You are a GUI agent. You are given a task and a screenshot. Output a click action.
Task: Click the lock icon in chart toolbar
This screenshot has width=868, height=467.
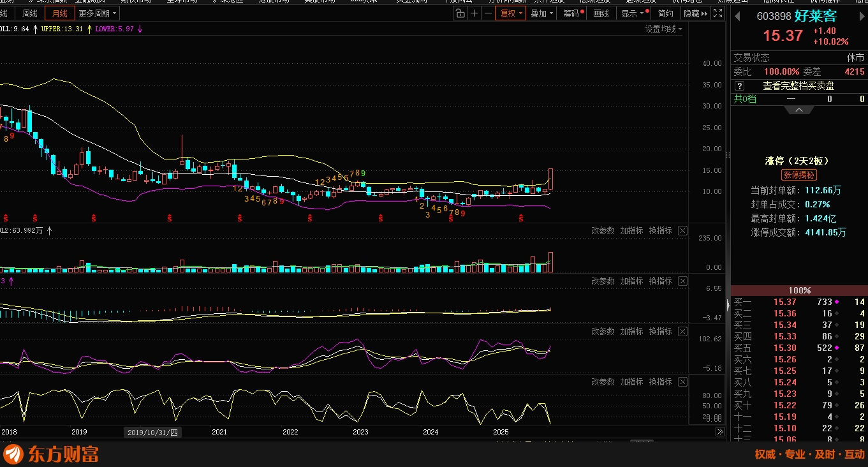(460, 13)
